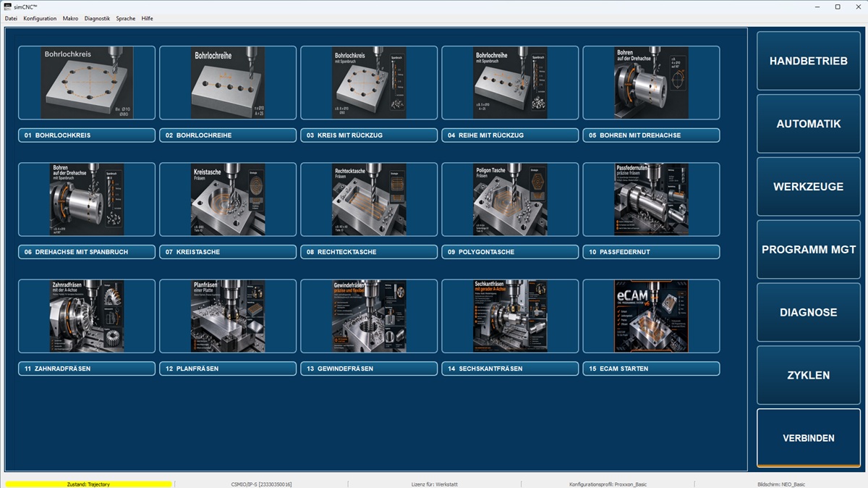Click the 01 BOHRLOCHKREIS button

pyautogui.click(x=87, y=135)
